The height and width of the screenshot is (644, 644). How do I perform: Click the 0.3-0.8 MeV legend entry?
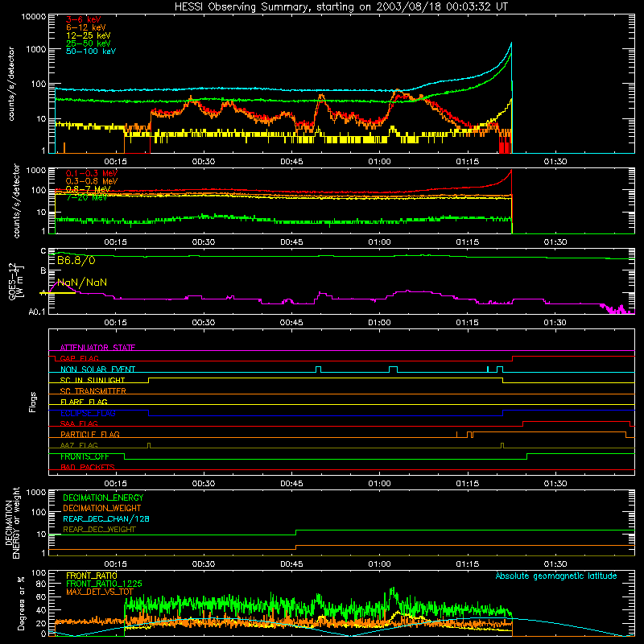pyautogui.click(x=91, y=181)
